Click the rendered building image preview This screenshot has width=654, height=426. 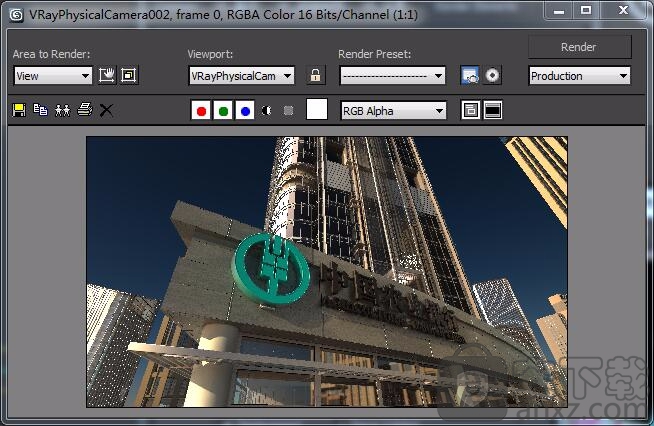(x=327, y=272)
